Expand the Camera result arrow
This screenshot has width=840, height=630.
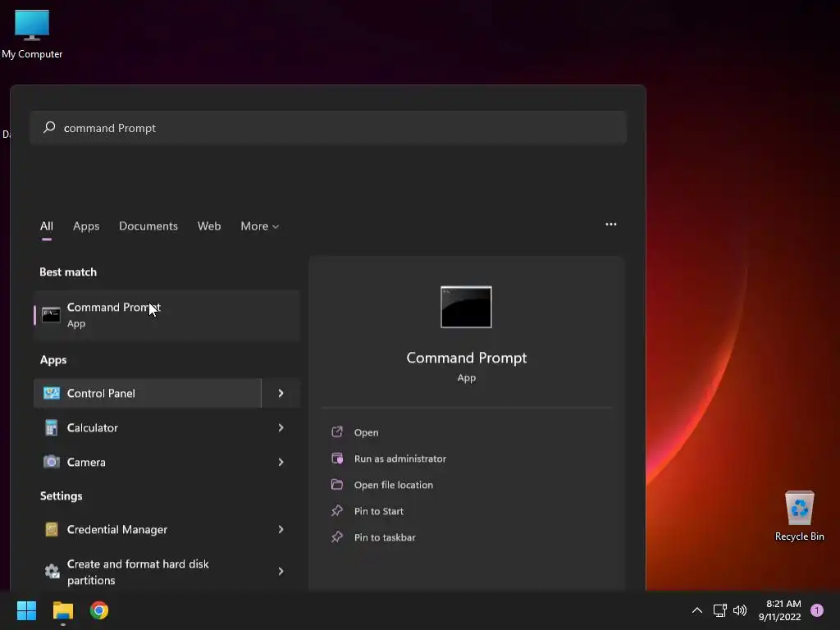coord(281,462)
